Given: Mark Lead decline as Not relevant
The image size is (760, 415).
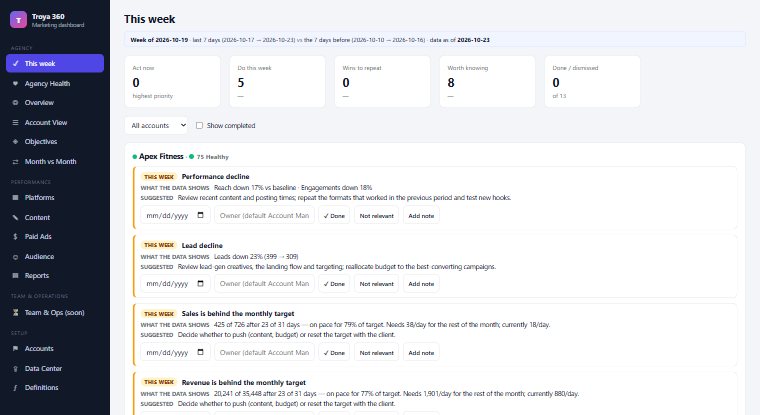Looking at the screenshot, I should click(377, 284).
